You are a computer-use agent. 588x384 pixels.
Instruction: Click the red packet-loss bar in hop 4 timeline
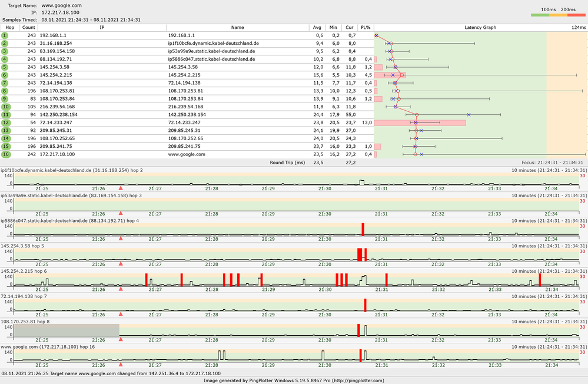[363, 229]
